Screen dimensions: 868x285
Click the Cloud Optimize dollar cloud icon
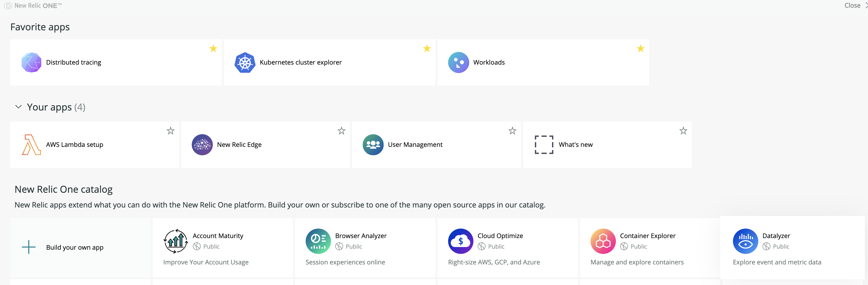point(461,241)
